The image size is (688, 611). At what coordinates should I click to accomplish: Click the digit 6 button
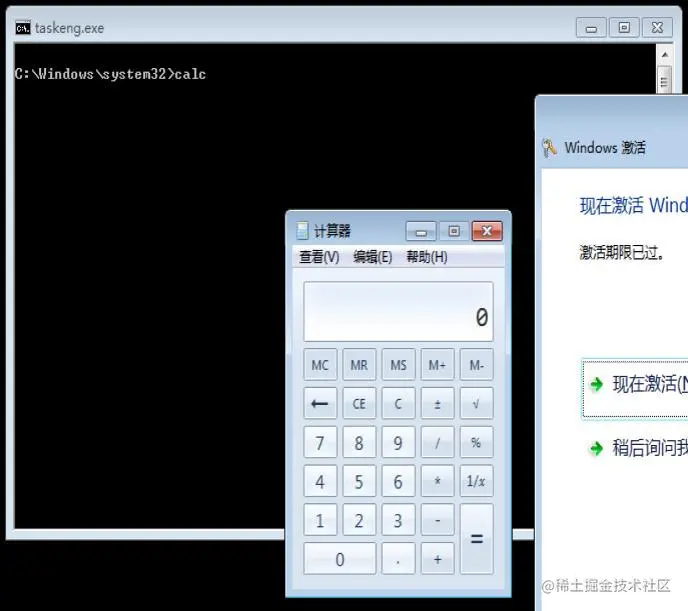pyautogui.click(x=398, y=481)
